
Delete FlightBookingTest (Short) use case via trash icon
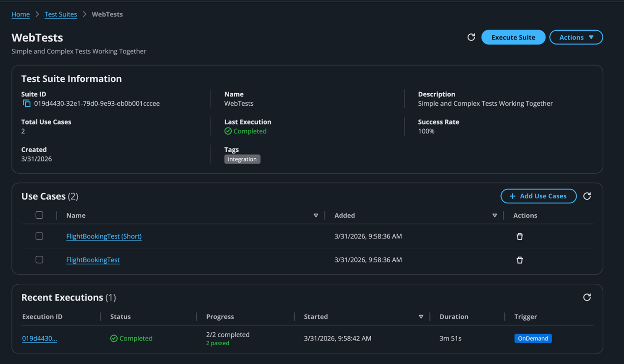pos(520,236)
